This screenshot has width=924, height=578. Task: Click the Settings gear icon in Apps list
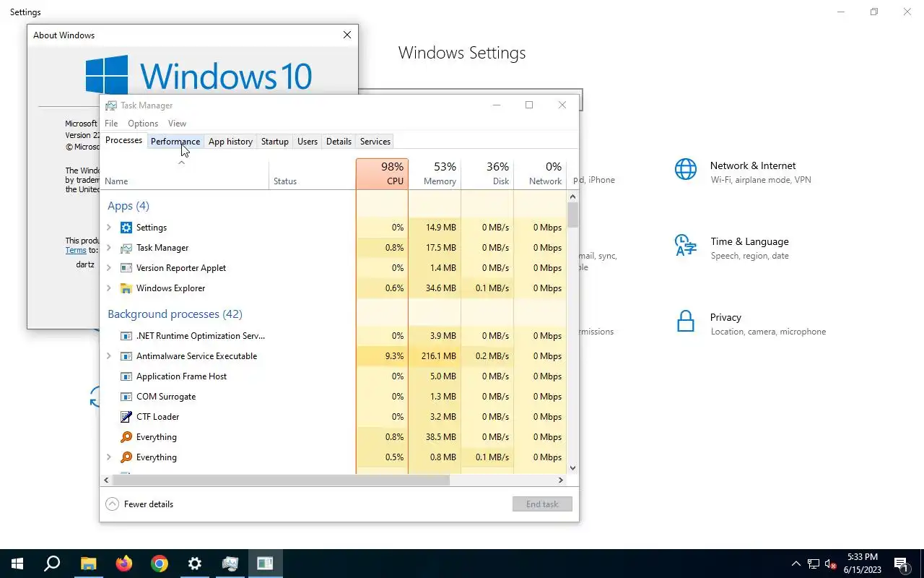point(126,228)
